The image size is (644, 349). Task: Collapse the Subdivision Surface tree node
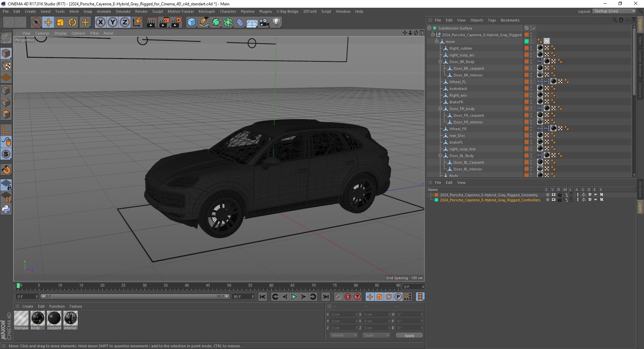429,28
